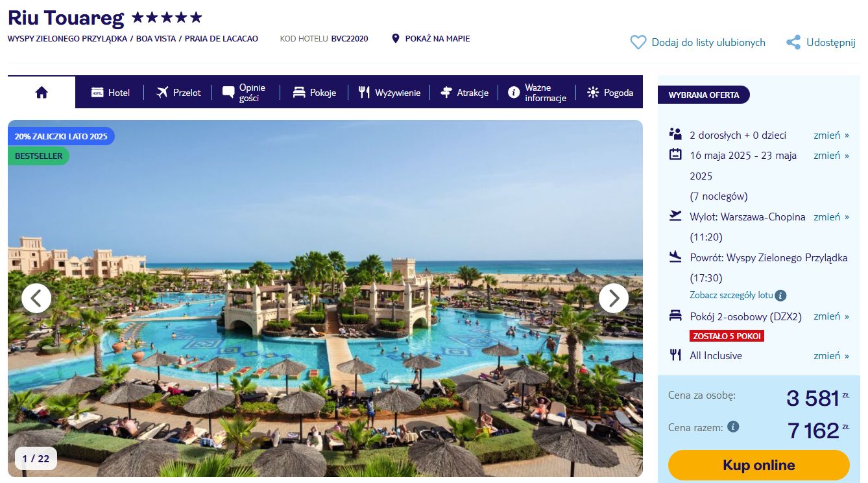Open the Pogoda tab
Image resolution: width=868 pixels, height=483 pixels.
(x=610, y=93)
